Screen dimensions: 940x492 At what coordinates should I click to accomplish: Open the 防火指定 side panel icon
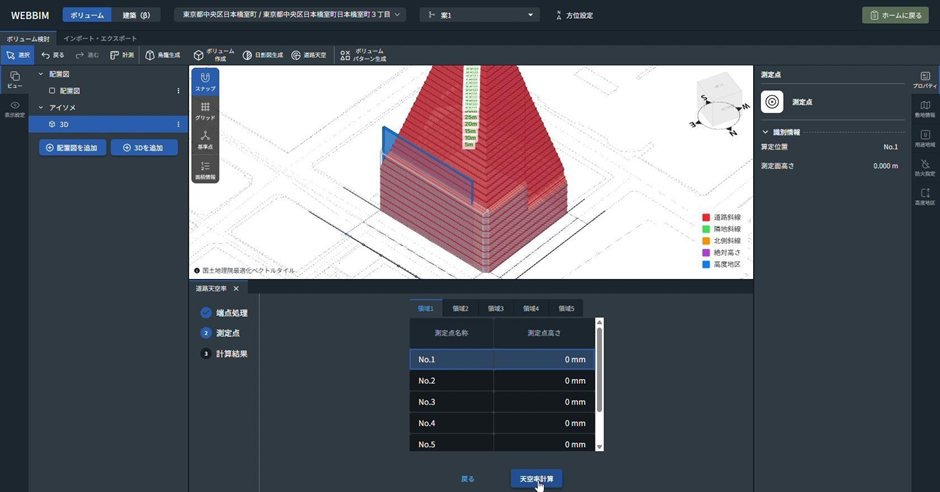pyautogui.click(x=925, y=167)
